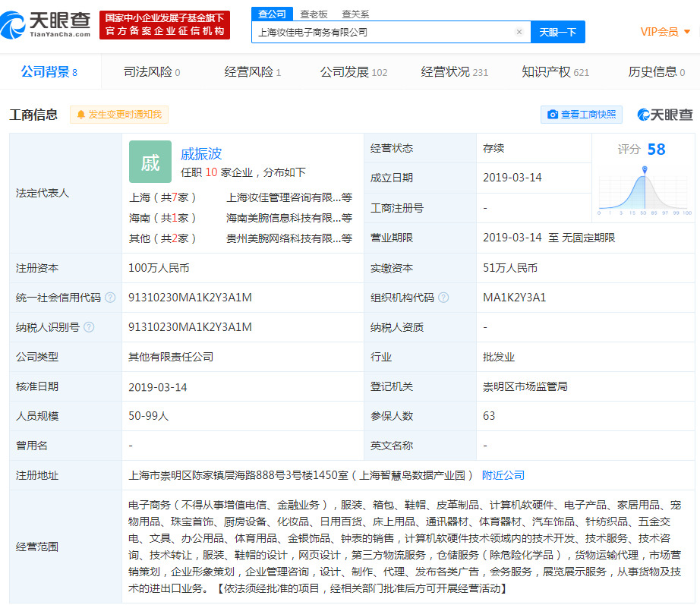Open help icon beside 纳税人识别号
Image resolution: width=700 pixels, height=605 pixels.
click(x=89, y=327)
